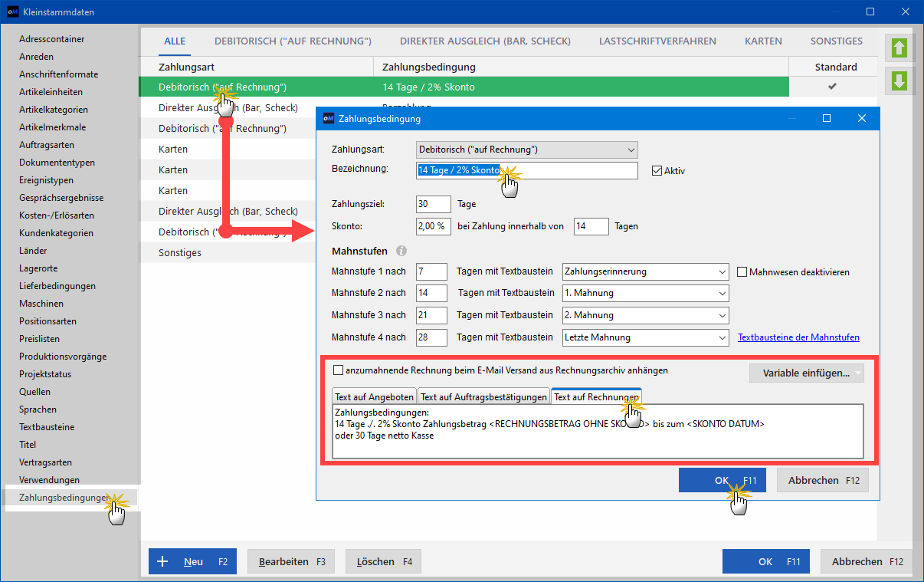The height and width of the screenshot is (582, 924).
Task: Click Mahnstufe 2 days field
Action: pos(431,293)
